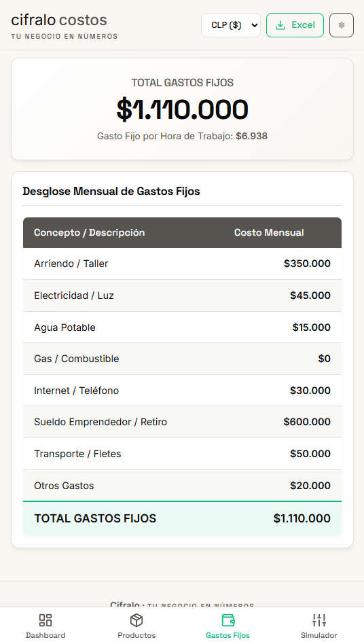The width and height of the screenshot is (364, 644).
Task: Click the TOTAL GASTOS FIJOS summary row
Action: 182,518
